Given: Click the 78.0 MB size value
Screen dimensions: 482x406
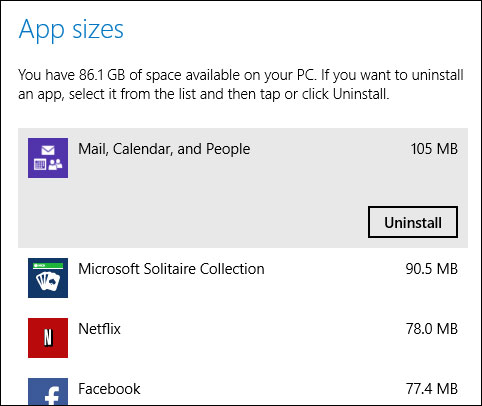Looking at the screenshot, I should coord(432,329).
